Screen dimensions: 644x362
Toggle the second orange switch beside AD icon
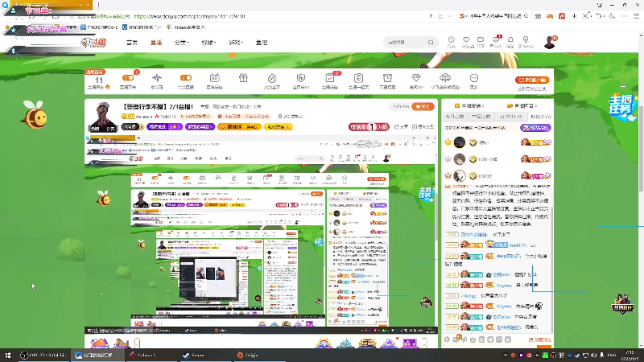186,77
